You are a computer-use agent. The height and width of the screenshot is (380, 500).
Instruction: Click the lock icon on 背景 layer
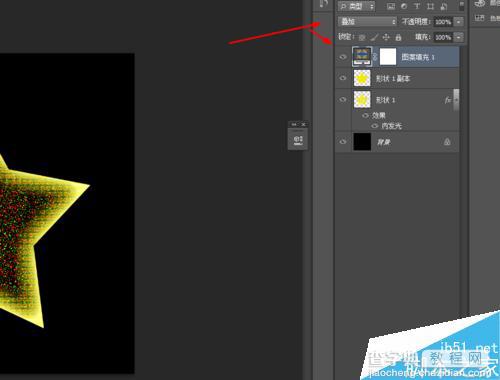click(x=447, y=142)
